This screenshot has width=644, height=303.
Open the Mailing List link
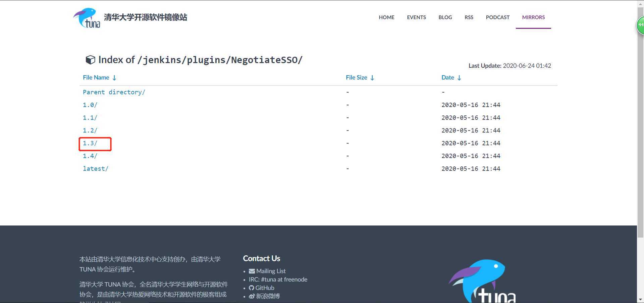coord(271,271)
